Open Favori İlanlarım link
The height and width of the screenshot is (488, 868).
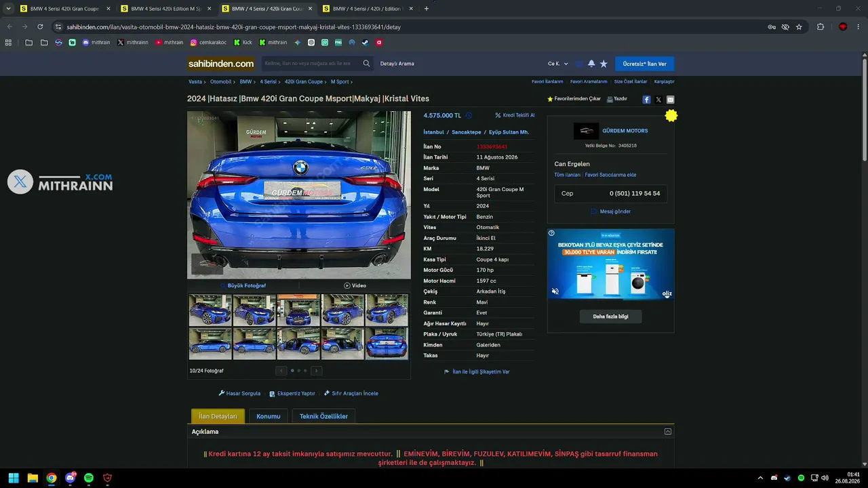pyautogui.click(x=547, y=81)
